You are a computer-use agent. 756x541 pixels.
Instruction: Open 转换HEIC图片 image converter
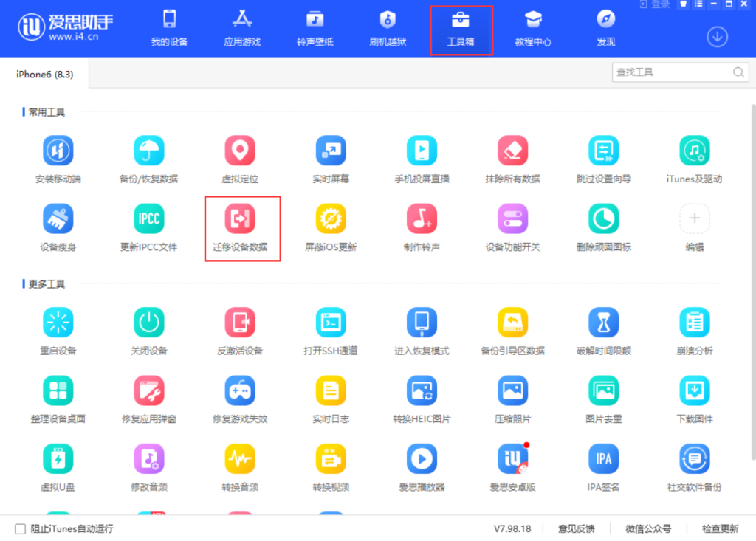point(422,398)
